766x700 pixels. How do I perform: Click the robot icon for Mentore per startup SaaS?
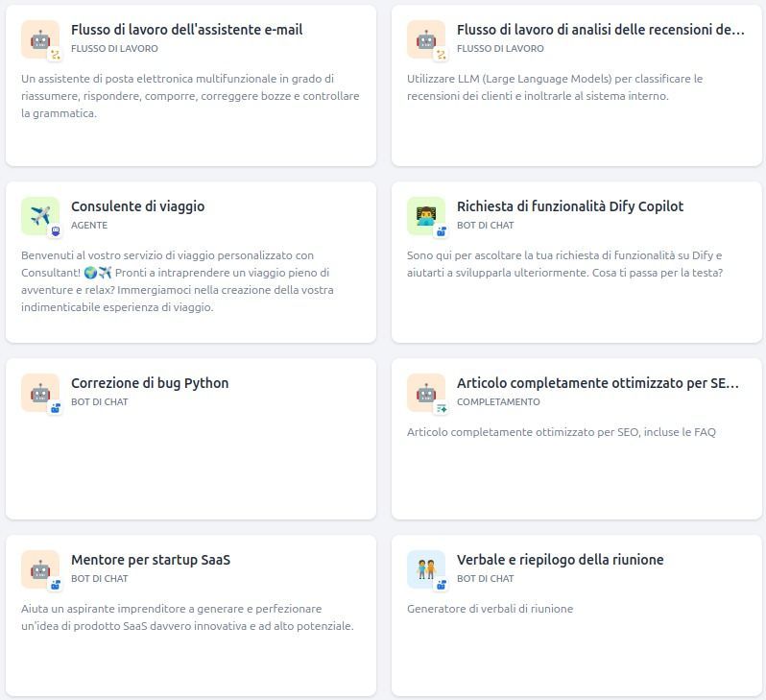(x=39, y=569)
